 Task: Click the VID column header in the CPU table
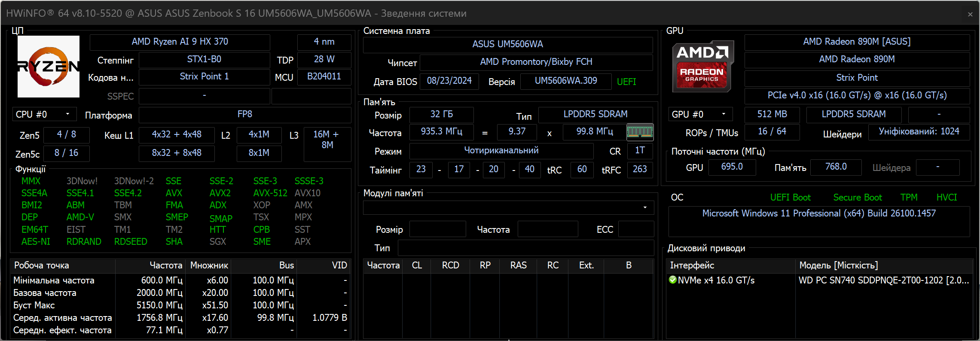click(x=324, y=265)
